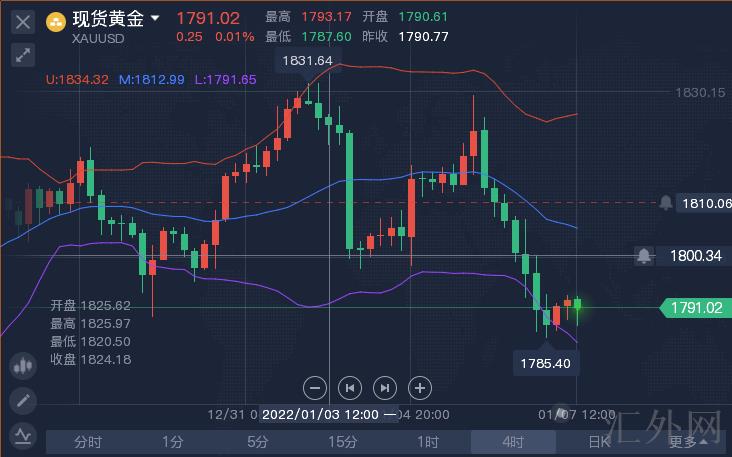Select the 1时 timeframe tab

tap(428, 441)
